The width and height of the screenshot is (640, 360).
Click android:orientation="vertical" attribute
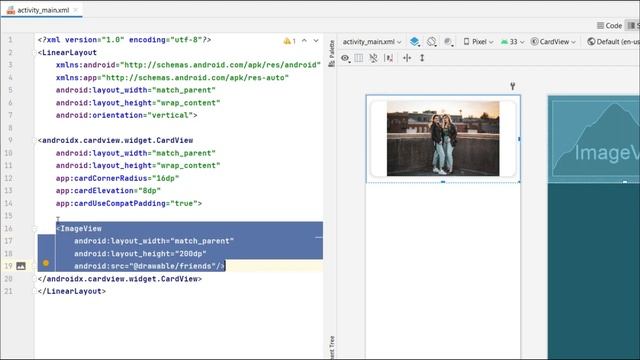pyautogui.click(x=124, y=116)
